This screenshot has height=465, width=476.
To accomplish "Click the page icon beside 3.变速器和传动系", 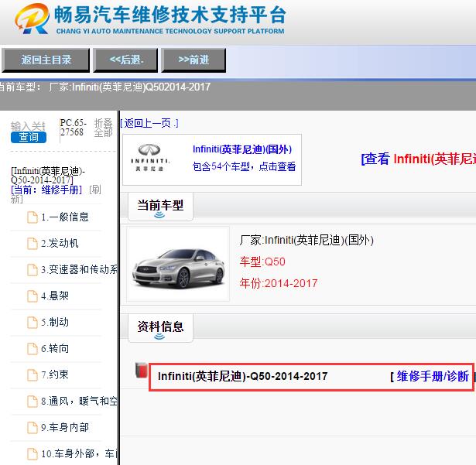I will click(33, 270).
